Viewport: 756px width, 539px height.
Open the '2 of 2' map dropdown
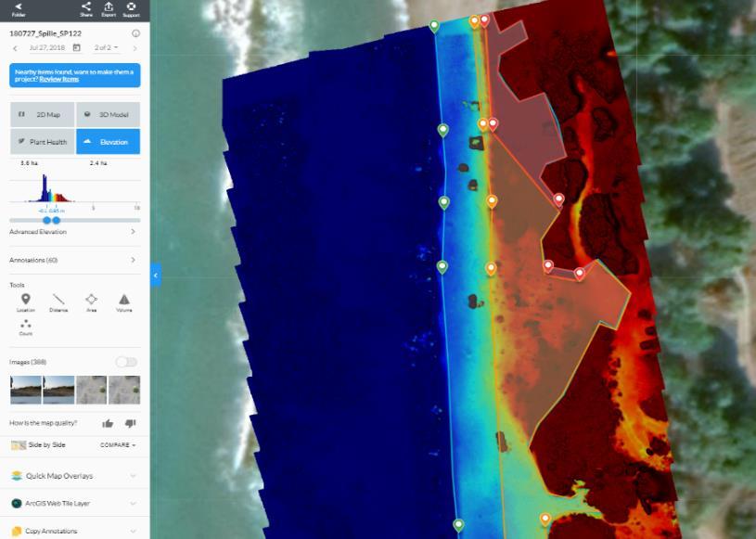tap(106, 47)
